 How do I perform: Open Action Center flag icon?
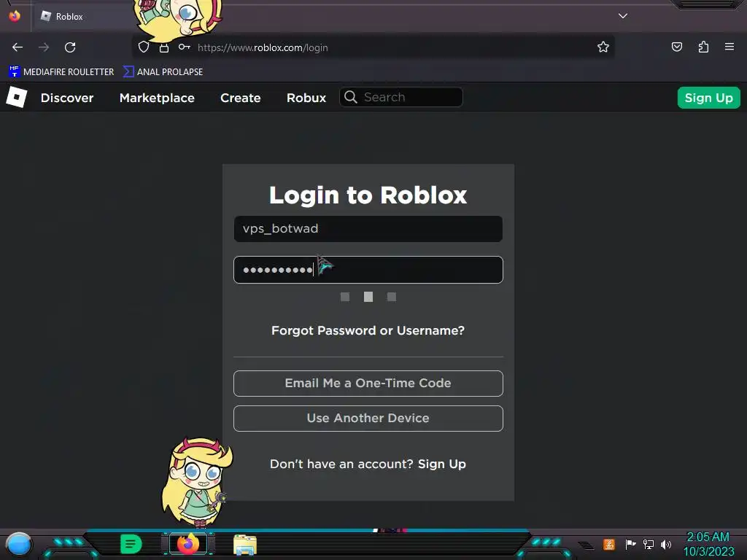coord(630,544)
